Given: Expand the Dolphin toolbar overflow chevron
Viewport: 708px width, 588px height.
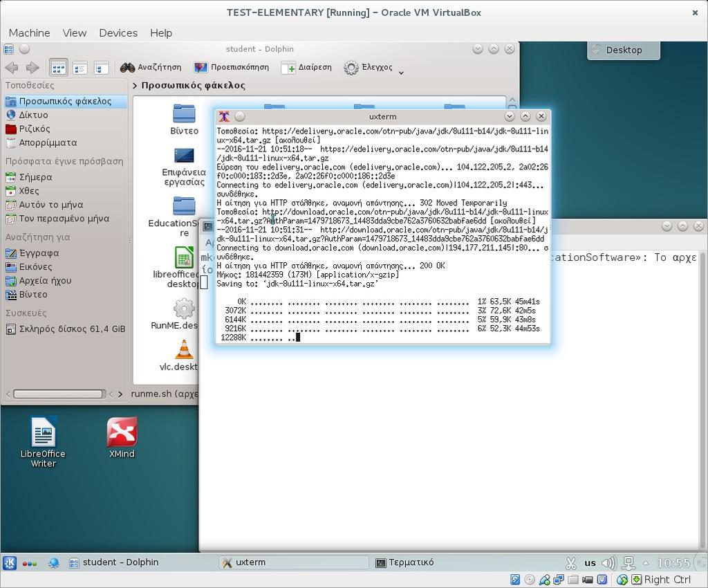Looking at the screenshot, I should [401, 72].
